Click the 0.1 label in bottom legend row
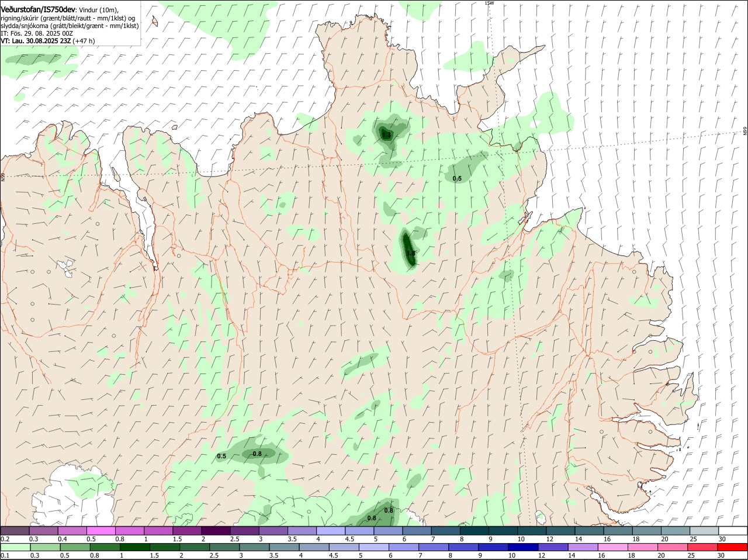This screenshot has width=748, height=560. click(5, 556)
